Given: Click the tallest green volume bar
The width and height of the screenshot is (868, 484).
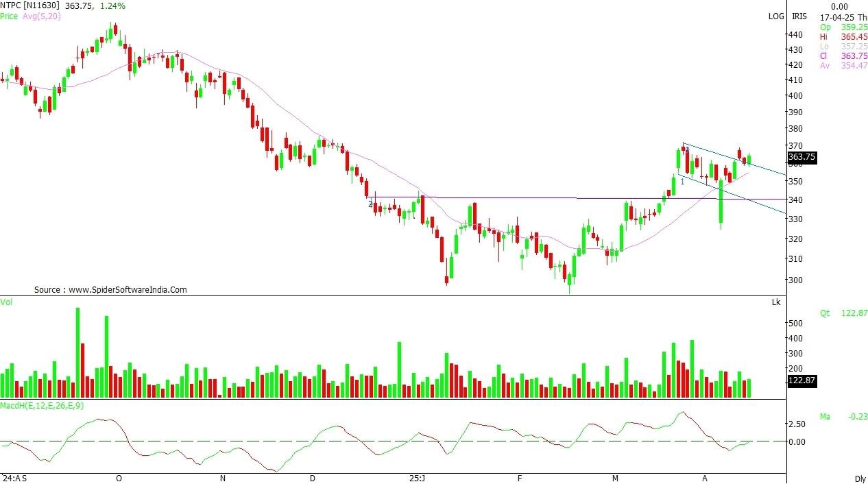Looking at the screenshot, I should pyautogui.click(x=77, y=352).
